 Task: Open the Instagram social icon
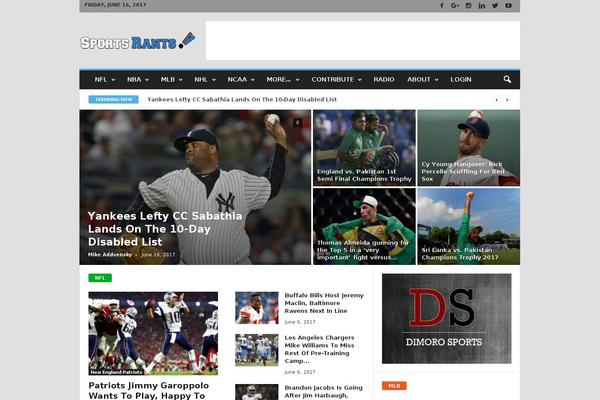(x=468, y=5)
